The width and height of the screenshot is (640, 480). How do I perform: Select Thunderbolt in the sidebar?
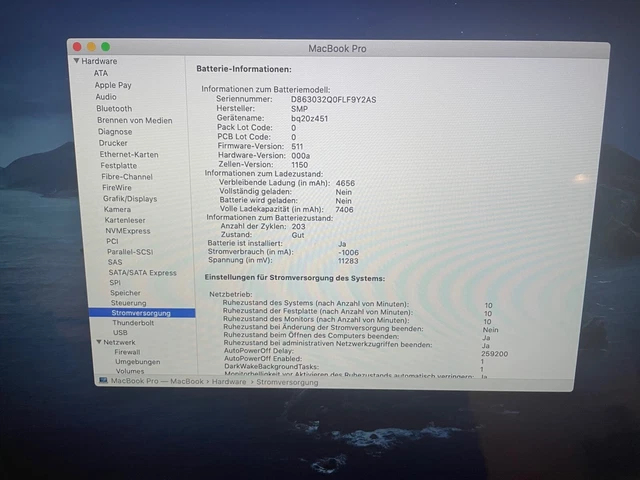(133, 323)
